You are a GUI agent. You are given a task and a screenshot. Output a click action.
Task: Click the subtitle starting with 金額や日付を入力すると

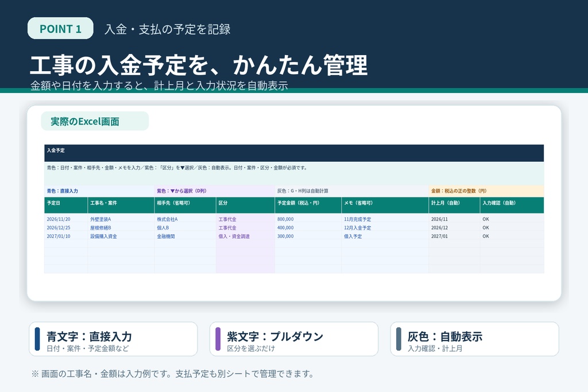(x=159, y=86)
